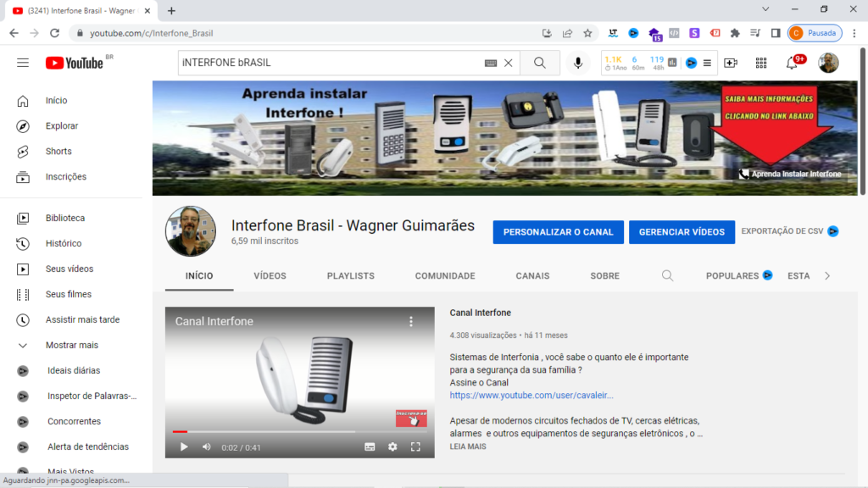The width and height of the screenshot is (868, 488).
Task: Click the Aprenda Instalar Interfone banner link
Action: coord(790,174)
